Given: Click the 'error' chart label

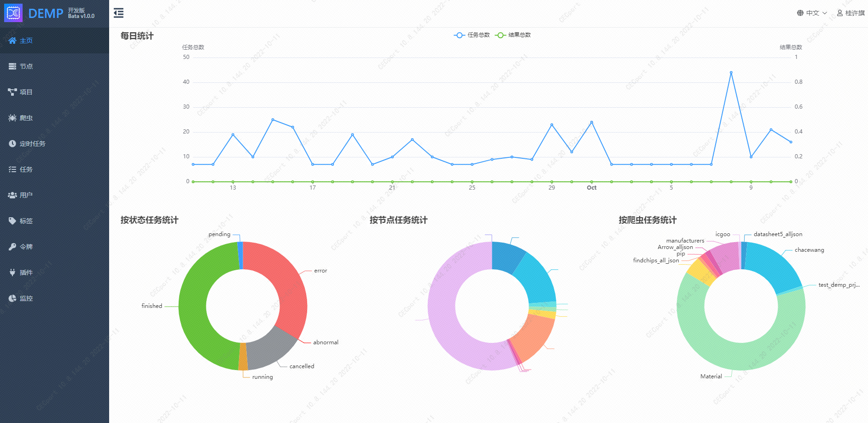Looking at the screenshot, I should [x=320, y=271].
